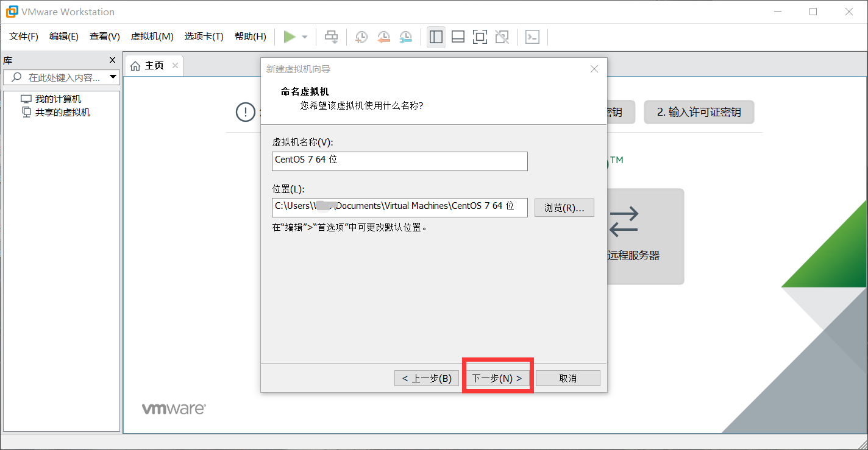Click the revert to snapshot icon

[x=383, y=37]
